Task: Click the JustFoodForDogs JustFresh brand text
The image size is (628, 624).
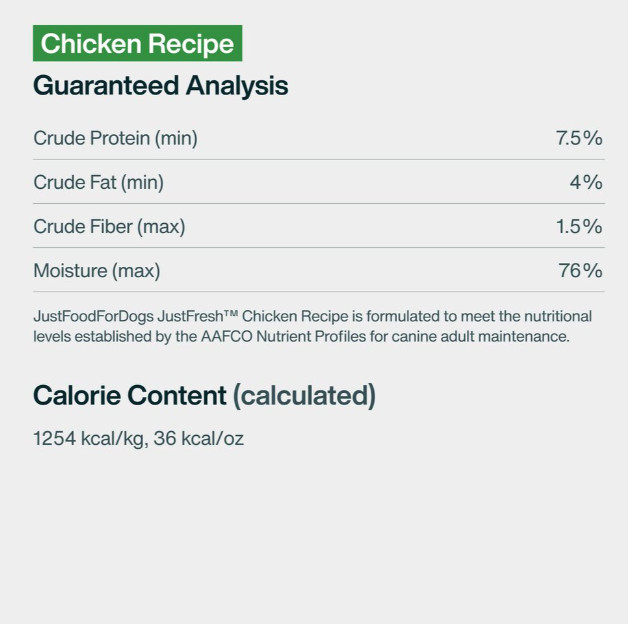Action: pos(128,316)
